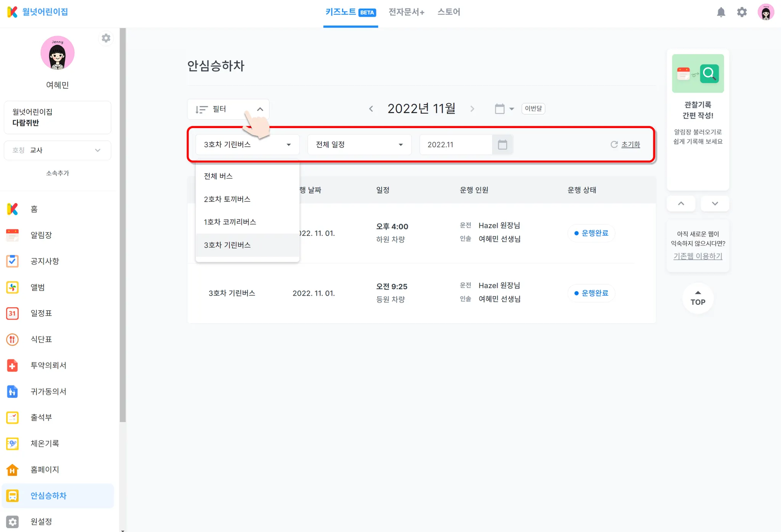Screen dimensions: 781x532
Task: Click 초기화 reset link
Action: [x=630, y=145]
